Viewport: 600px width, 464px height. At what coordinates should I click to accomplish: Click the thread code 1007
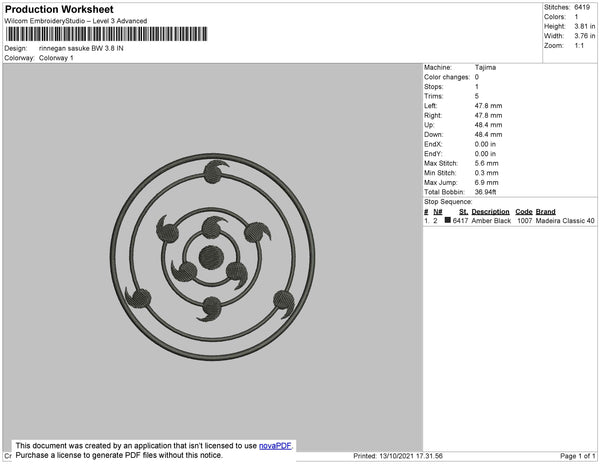tap(525, 221)
